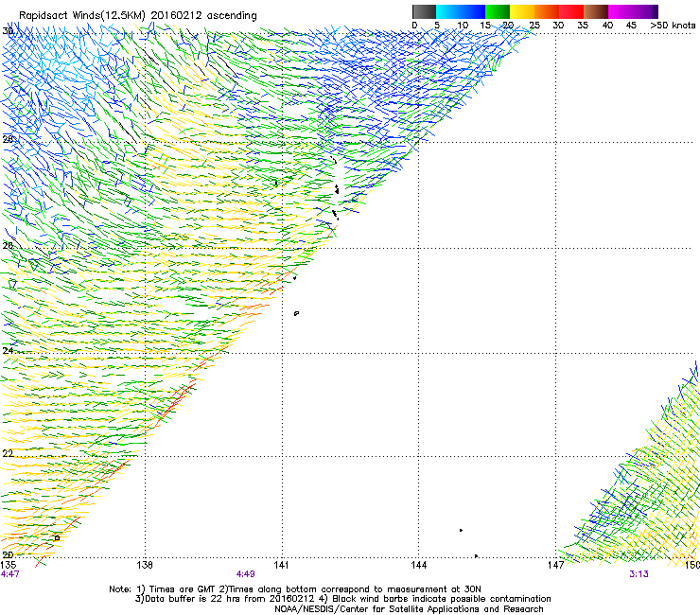
Task: Select the longitude axis label '138'
Action: coord(145,565)
